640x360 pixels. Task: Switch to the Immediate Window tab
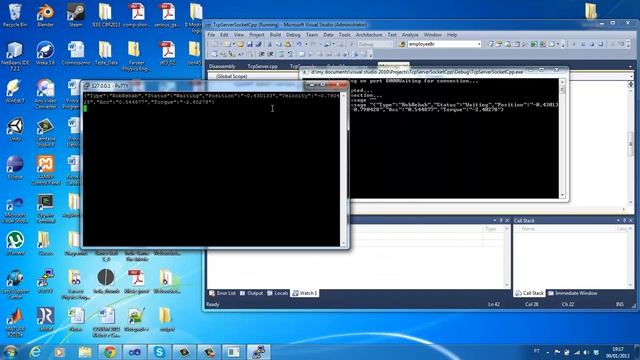tap(572, 293)
